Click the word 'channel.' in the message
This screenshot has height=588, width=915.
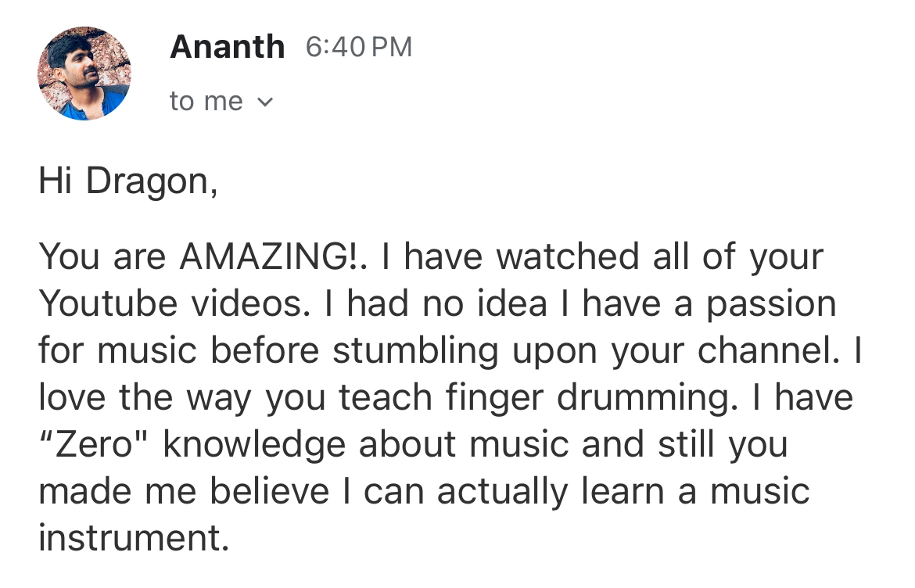point(769,350)
